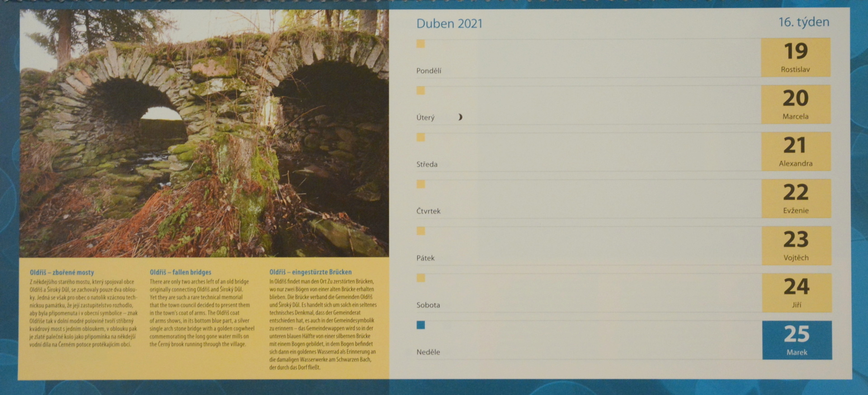Image resolution: width=868 pixels, height=395 pixels.
Task: Click the Czech description paragraph under 'zbořené mosty'
Action: 83,313
